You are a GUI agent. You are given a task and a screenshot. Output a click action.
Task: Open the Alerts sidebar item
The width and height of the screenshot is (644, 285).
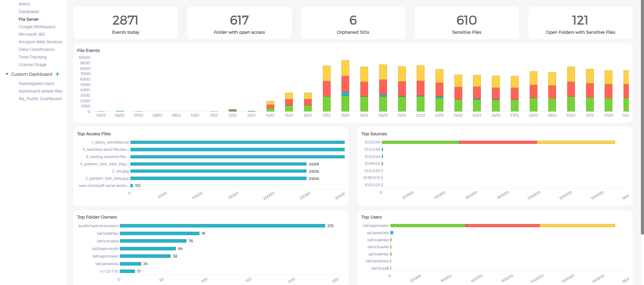click(24, 4)
